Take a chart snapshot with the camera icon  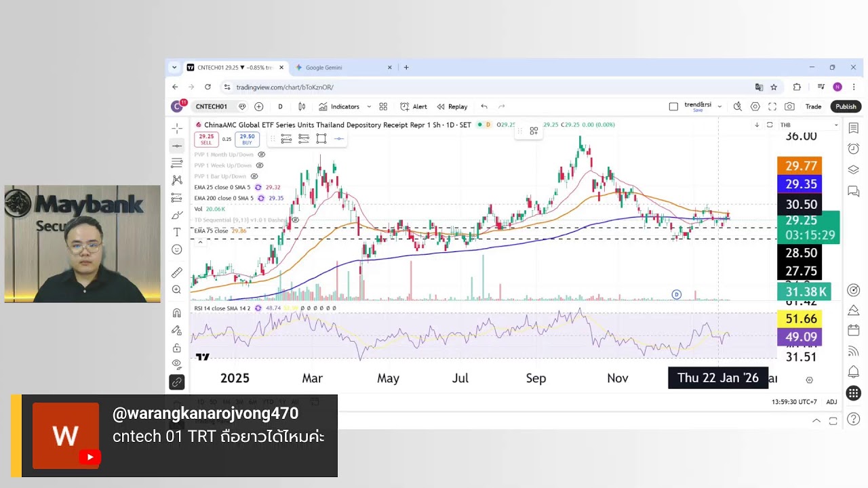[789, 106]
